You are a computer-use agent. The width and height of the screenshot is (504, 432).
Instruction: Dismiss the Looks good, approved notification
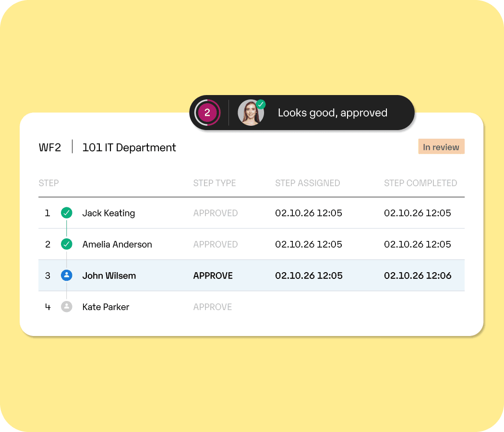[x=333, y=112]
